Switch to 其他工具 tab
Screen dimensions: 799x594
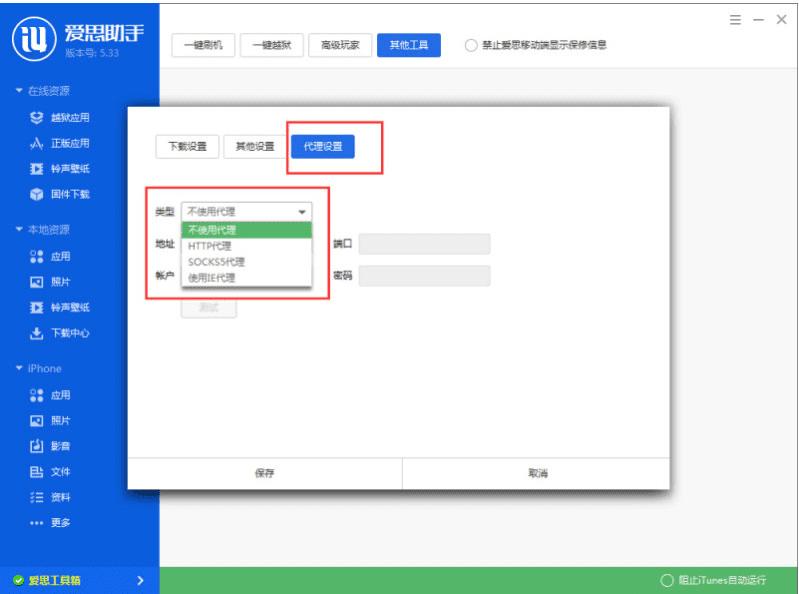point(409,45)
